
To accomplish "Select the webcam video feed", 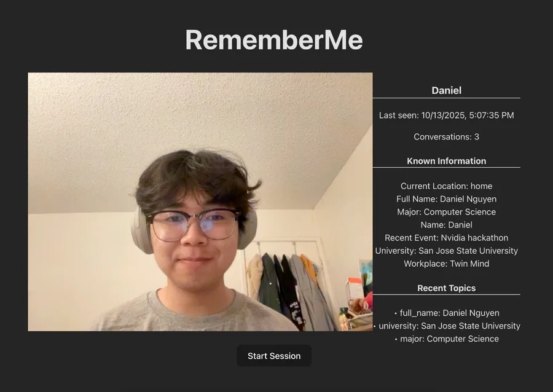I will click(200, 202).
